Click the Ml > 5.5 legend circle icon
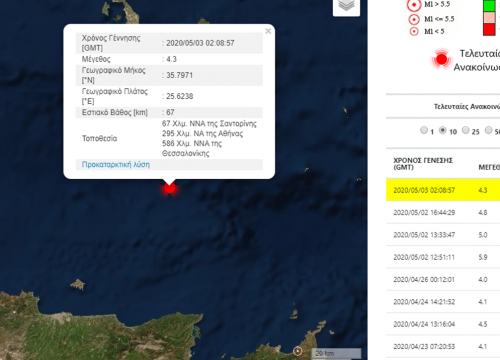The height and width of the screenshot is (360, 500). tap(414, 5)
